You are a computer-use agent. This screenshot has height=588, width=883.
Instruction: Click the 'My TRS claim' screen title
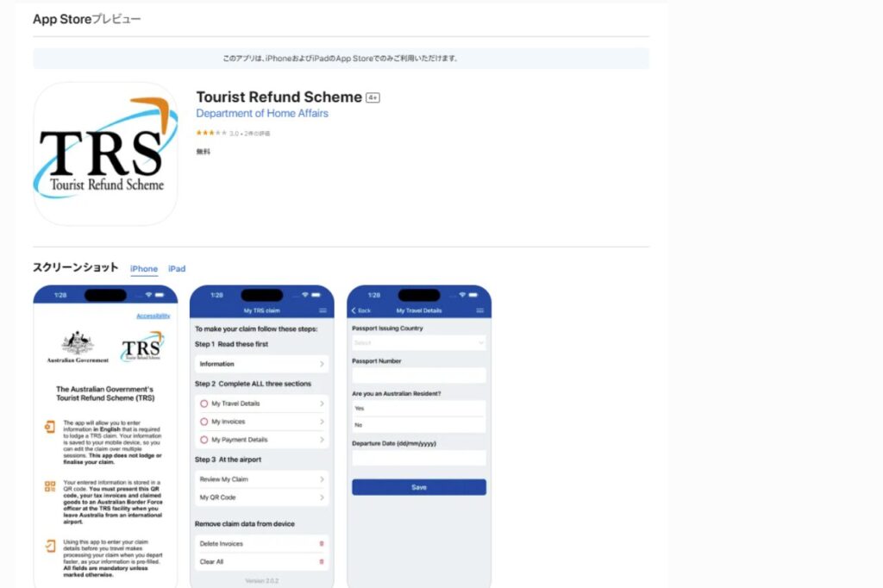[x=262, y=310]
